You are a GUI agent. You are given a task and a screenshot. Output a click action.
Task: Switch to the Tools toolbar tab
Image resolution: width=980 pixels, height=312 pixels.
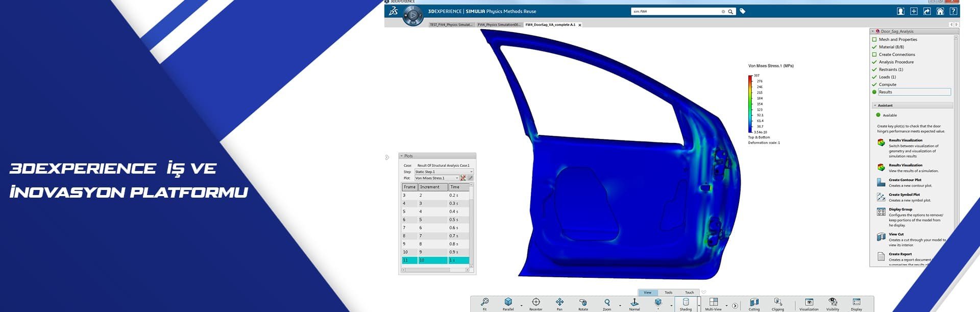point(668,293)
